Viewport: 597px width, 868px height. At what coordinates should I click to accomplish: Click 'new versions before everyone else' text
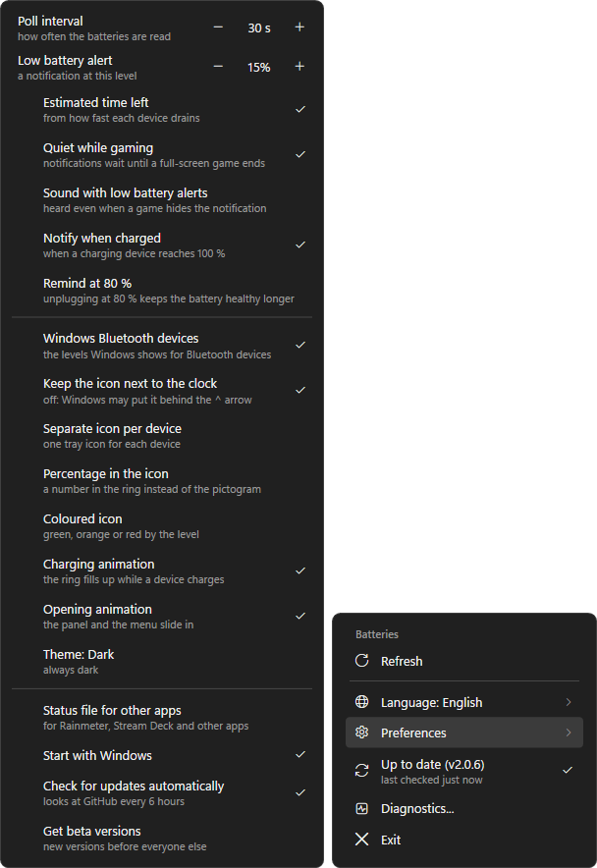click(125, 846)
